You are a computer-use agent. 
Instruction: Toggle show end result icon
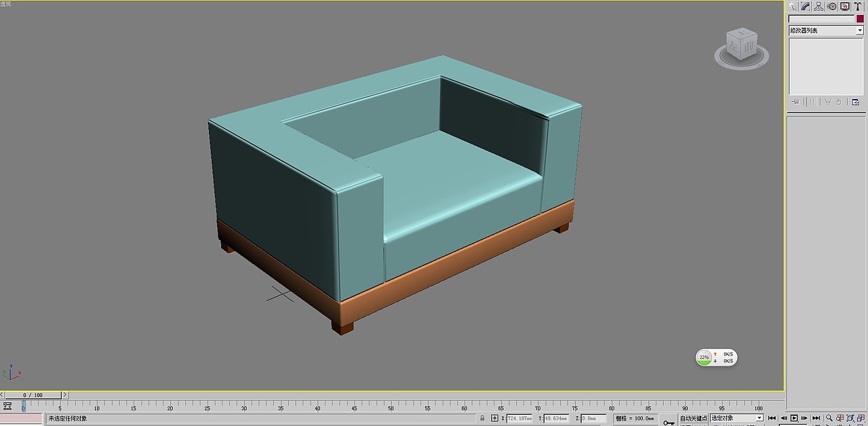tap(811, 102)
